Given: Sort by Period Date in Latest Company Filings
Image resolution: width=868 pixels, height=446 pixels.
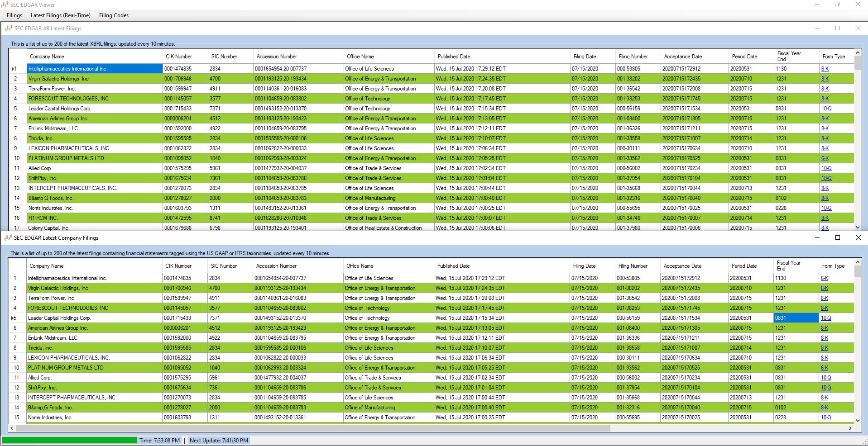Looking at the screenshot, I should 751,266.
